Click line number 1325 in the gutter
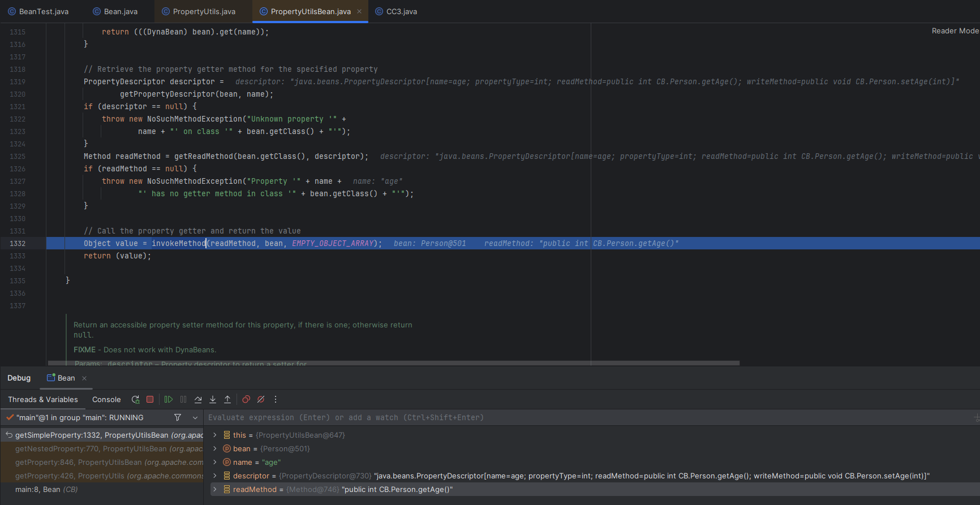The width and height of the screenshot is (980, 505). tap(18, 156)
